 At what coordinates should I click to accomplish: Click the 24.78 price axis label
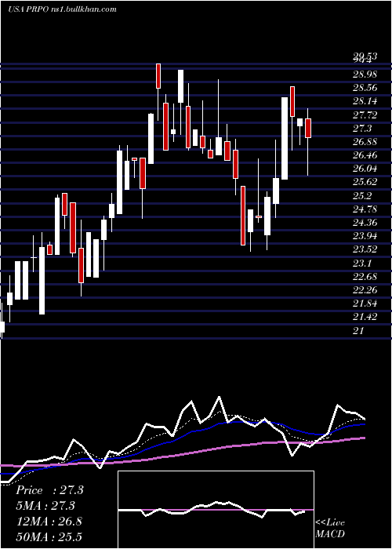click(x=365, y=209)
